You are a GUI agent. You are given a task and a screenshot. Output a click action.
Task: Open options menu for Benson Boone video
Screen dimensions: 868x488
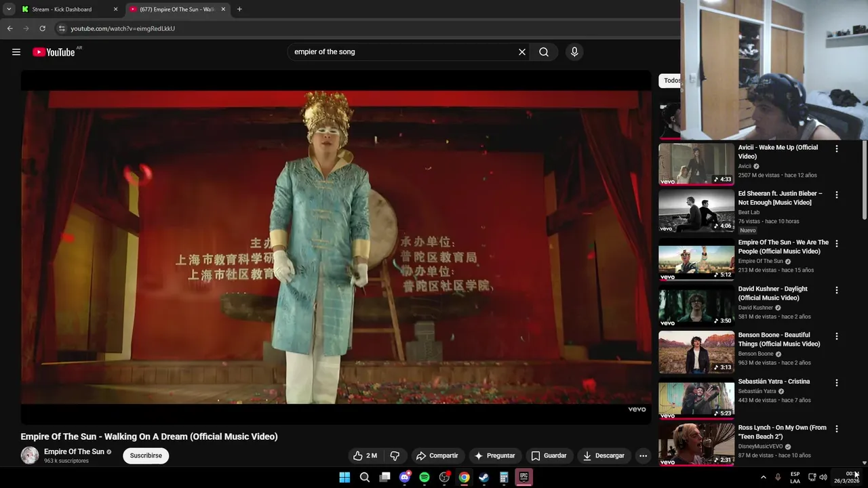coord(836,336)
